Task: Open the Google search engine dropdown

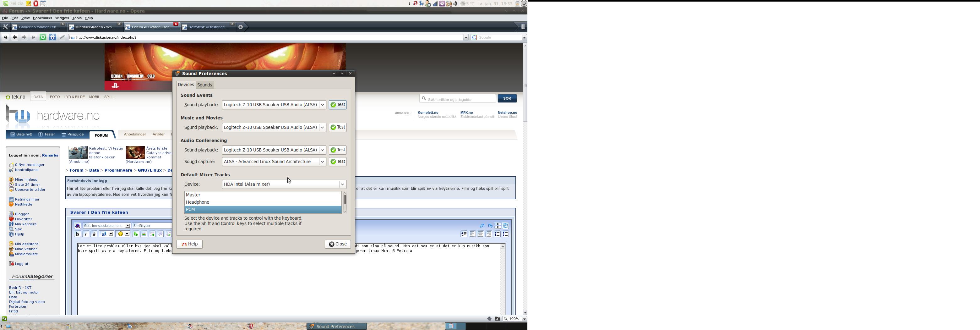Action: tap(524, 38)
